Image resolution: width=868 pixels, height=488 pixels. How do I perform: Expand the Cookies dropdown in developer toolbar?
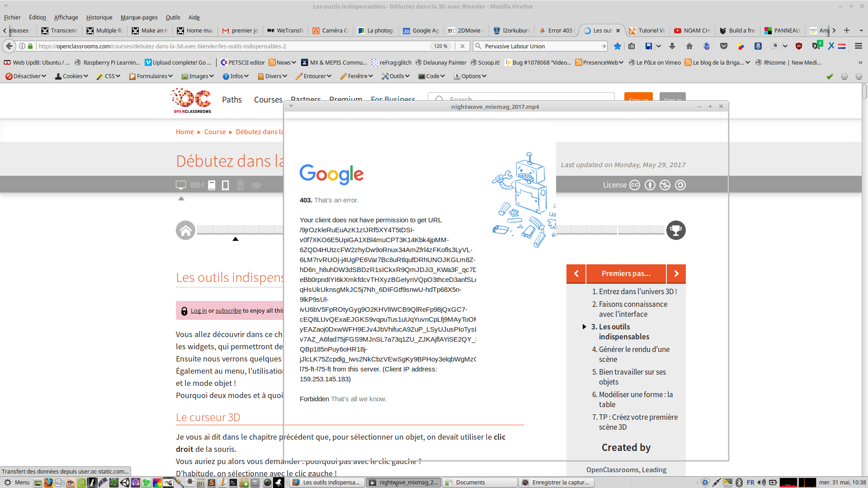(71, 76)
